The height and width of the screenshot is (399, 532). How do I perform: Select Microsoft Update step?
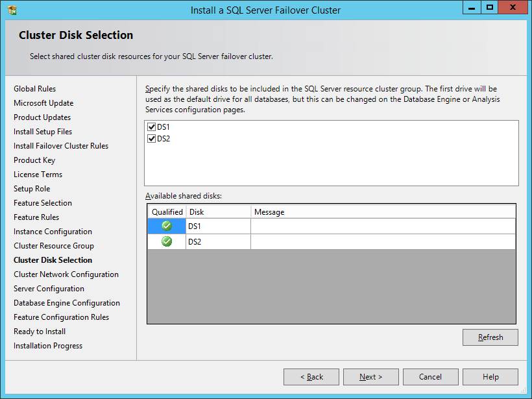(x=43, y=103)
